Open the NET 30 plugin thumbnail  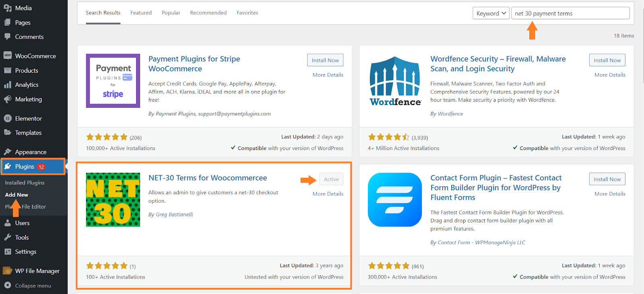[x=113, y=200]
